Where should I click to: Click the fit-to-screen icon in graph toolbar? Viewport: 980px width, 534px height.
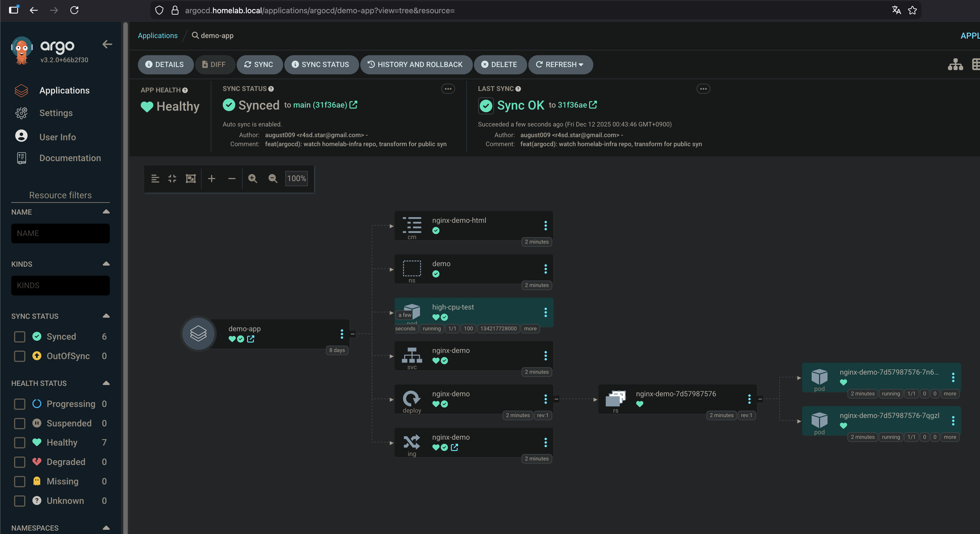point(190,179)
